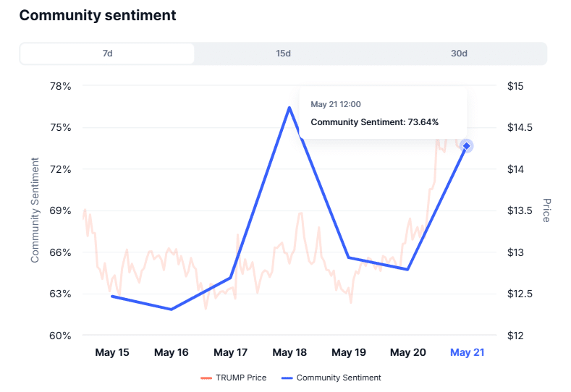
Task: Switch to the 30d tab
Action: (459, 54)
